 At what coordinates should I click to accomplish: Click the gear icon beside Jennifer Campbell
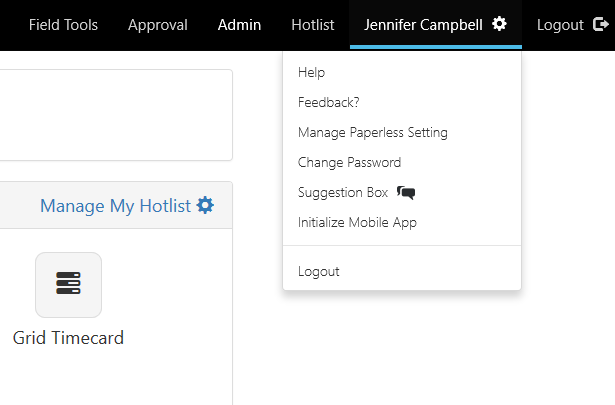(x=499, y=24)
